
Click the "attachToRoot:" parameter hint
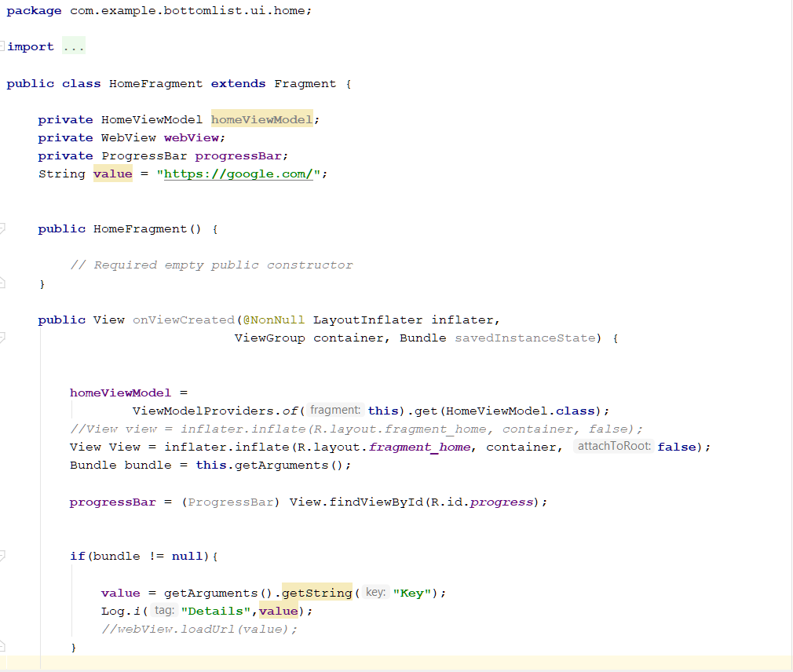(x=614, y=446)
